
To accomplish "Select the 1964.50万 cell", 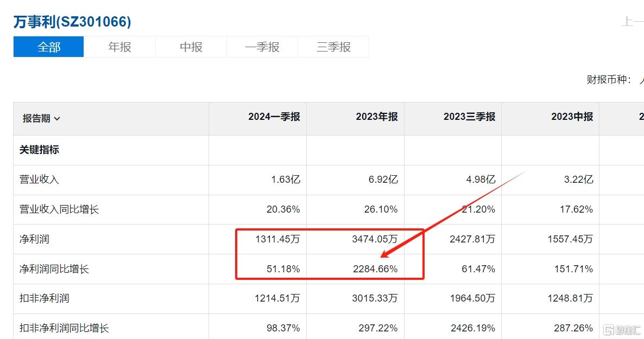I will [472, 298].
